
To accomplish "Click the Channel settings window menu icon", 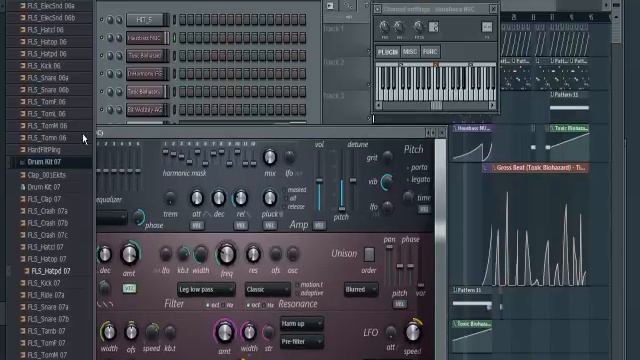I will pos(377,9).
